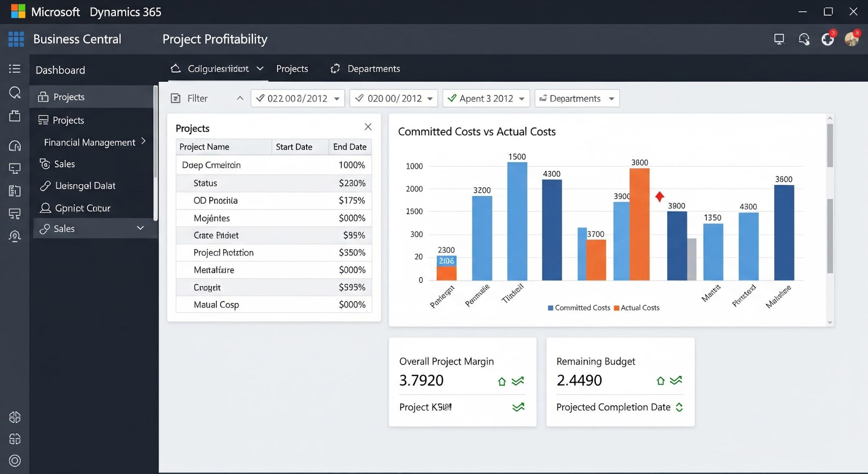Open the Departments filter dropdown
The width and height of the screenshot is (868, 474).
click(577, 98)
